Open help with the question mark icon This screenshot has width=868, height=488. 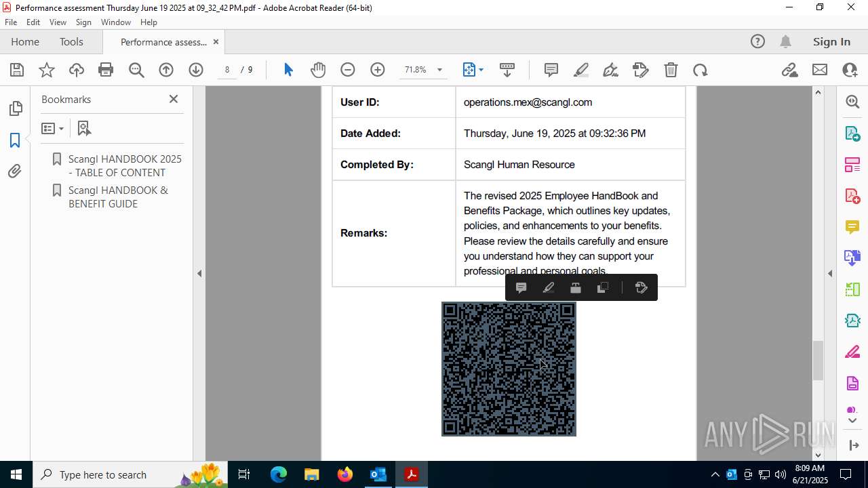point(757,42)
